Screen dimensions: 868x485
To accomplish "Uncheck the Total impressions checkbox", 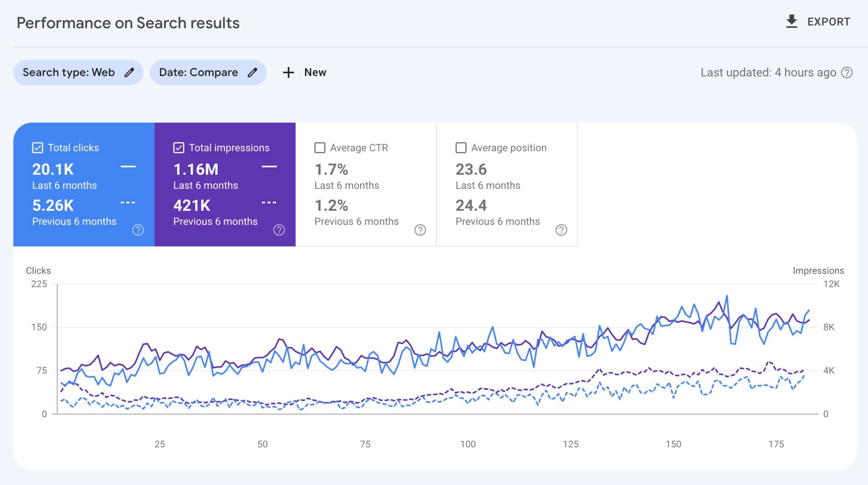I will 178,147.
